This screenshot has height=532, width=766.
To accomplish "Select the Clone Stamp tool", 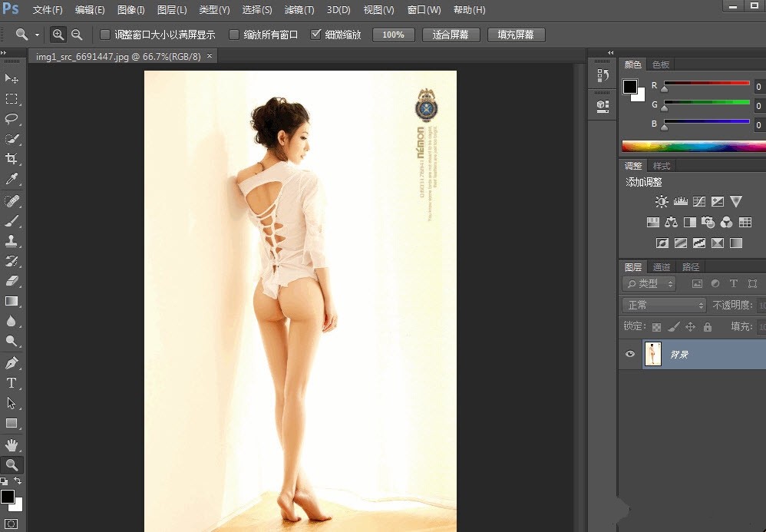I will click(x=12, y=241).
